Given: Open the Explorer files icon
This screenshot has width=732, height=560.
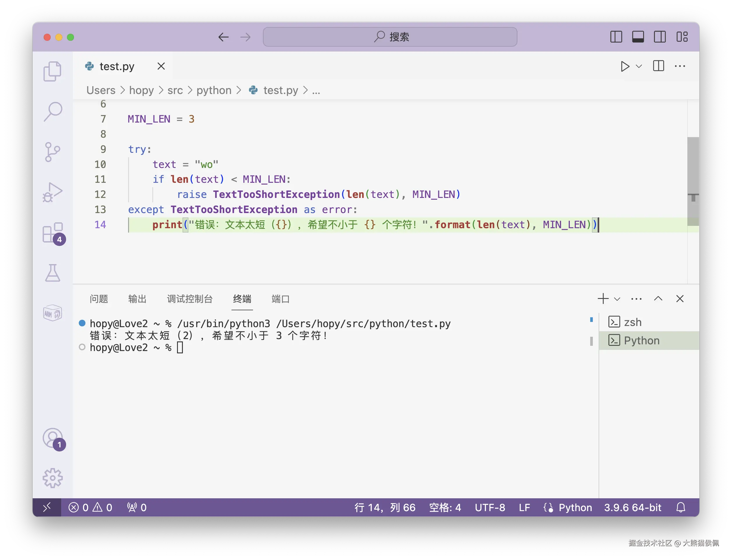Looking at the screenshot, I should coord(52,71).
